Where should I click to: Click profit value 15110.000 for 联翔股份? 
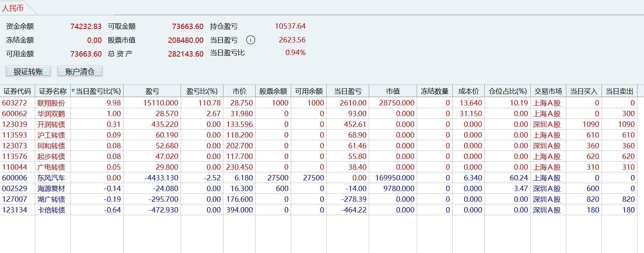pyautogui.click(x=161, y=103)
